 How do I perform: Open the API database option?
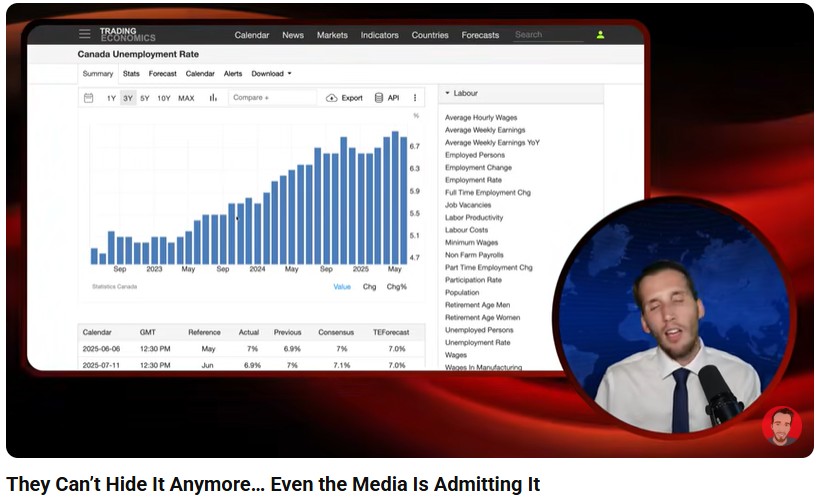387,98
